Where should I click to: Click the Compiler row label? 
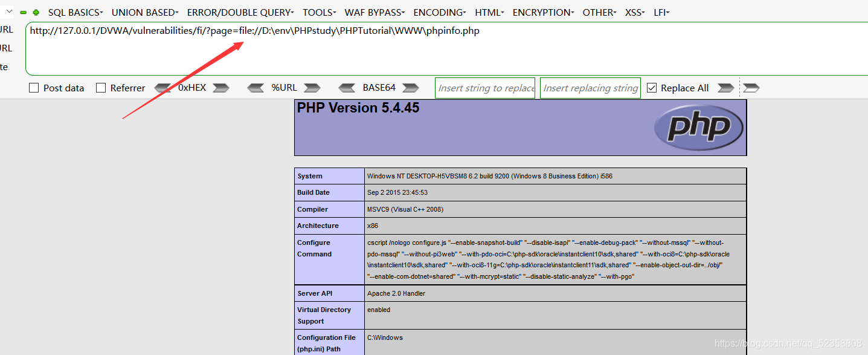point(312,209)
